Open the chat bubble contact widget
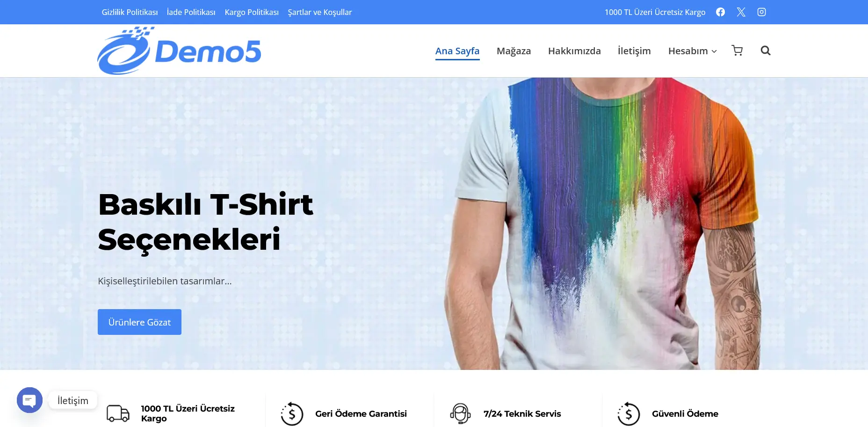The height and width of the screenshot is (427, 868). 29,400
